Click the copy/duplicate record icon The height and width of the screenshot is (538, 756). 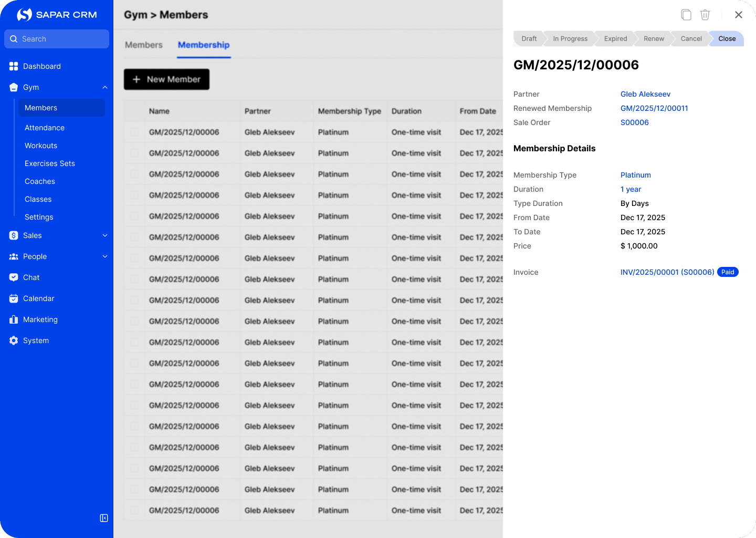coord(686,15)
